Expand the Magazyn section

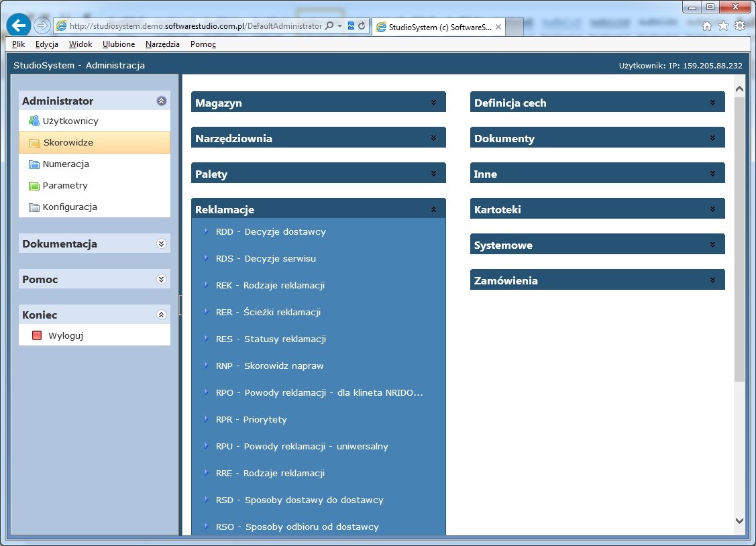[433, 103]
